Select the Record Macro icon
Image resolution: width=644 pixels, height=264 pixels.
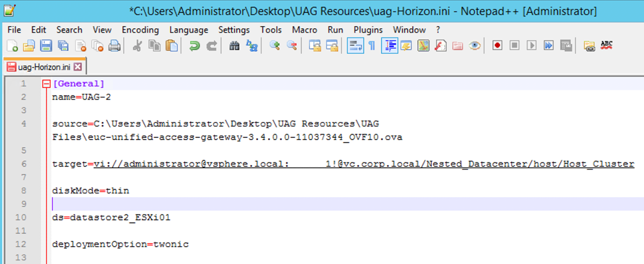497,45
